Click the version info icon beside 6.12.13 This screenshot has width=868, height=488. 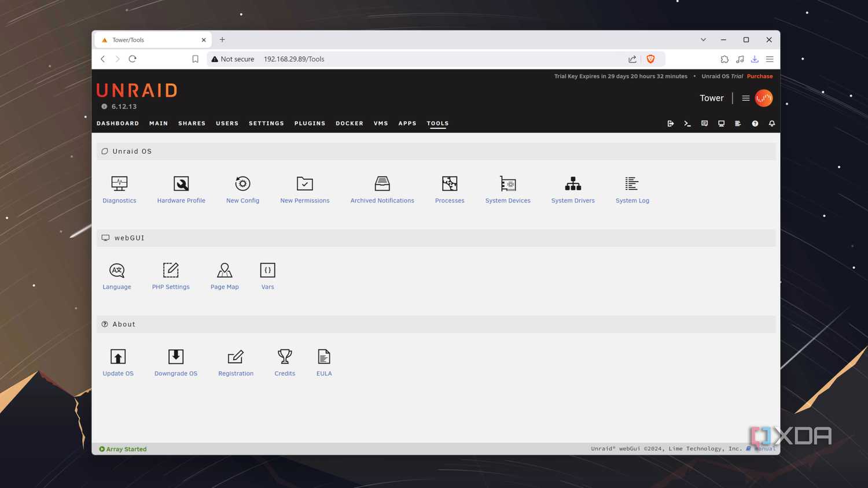(104, 106)
